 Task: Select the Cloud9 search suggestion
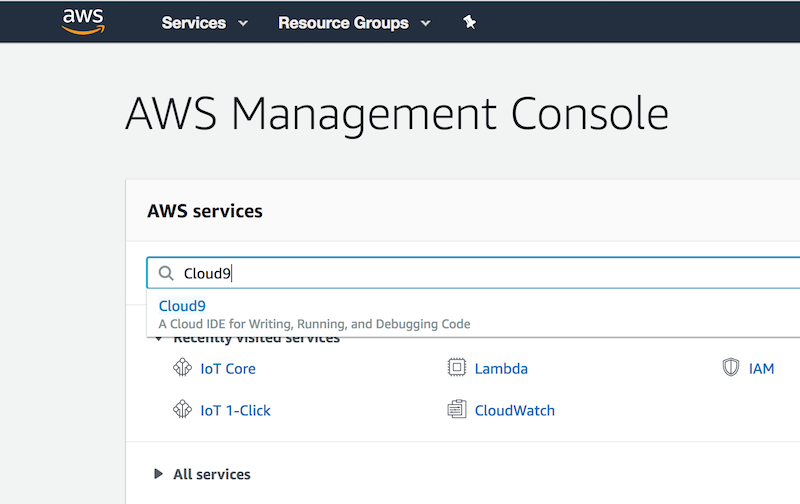182,306
